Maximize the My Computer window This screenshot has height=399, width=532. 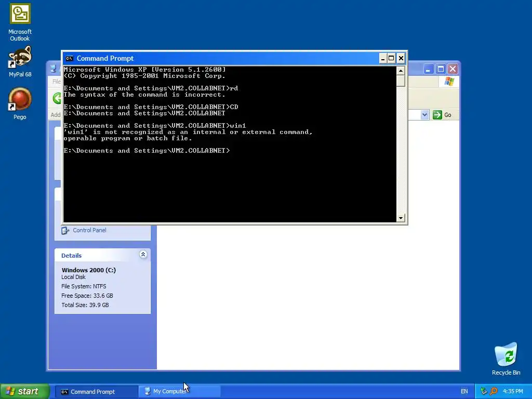click(441, 69)
